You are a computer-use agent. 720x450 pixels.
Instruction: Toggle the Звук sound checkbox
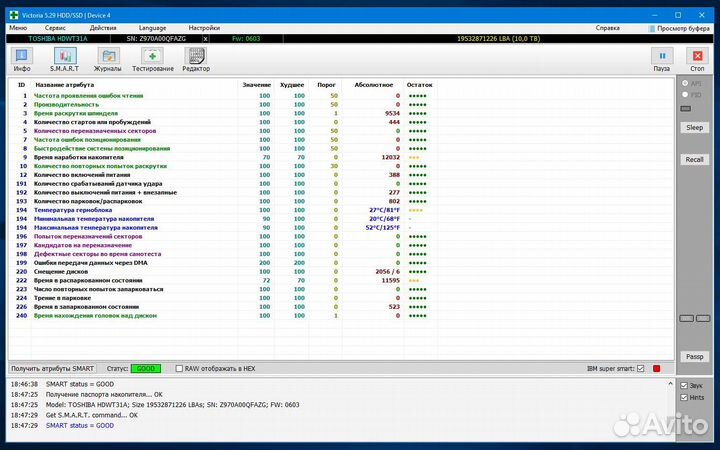coord(684,386)
